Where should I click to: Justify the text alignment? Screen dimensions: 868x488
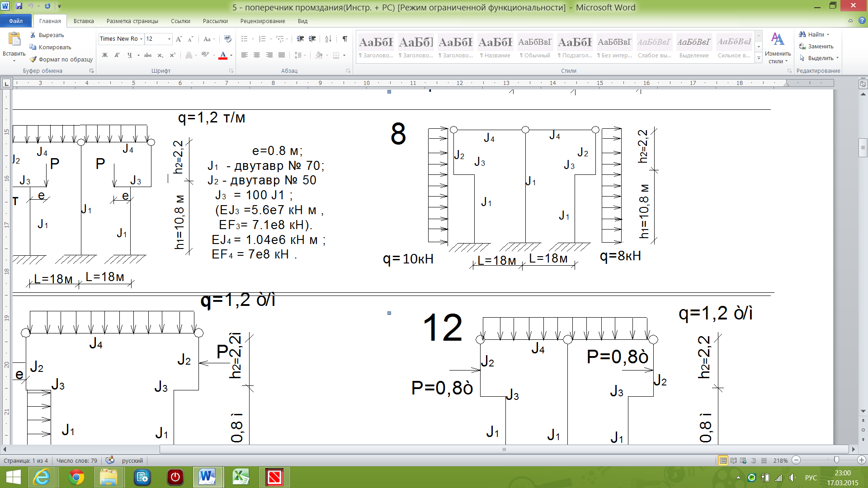(282, 55)
